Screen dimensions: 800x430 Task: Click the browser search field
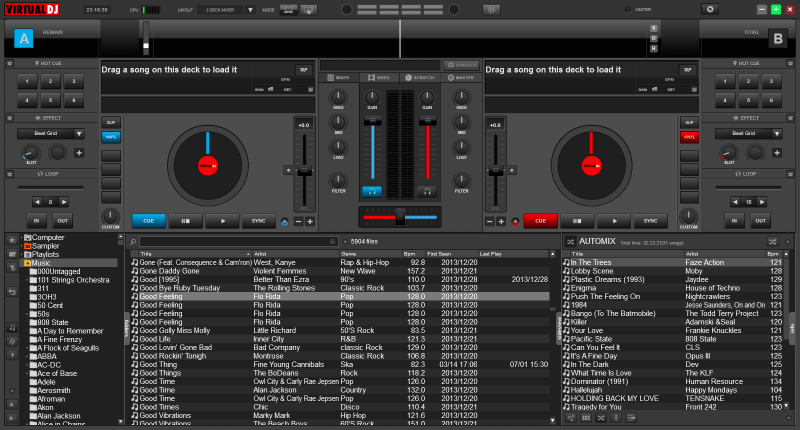pos(238,242)
